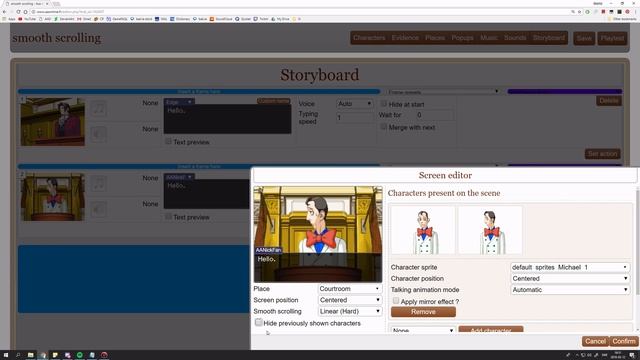Remove the selected character
This screenshot has height=360, width=640.
pyautogui.click(x=423, y=312)
